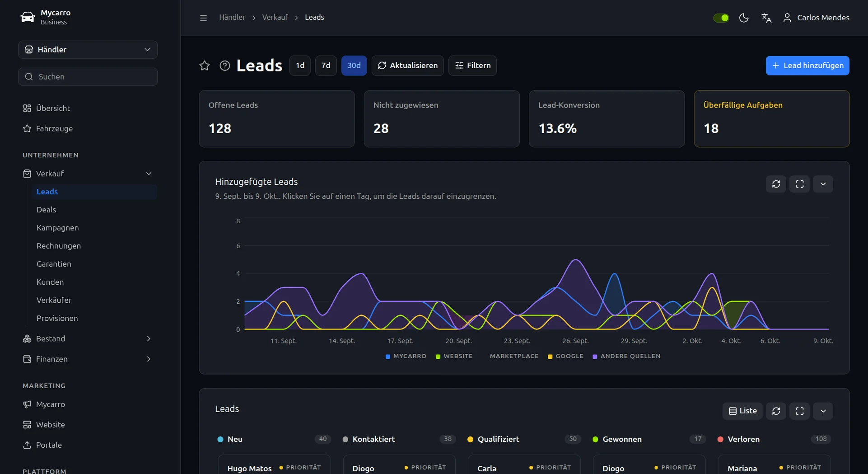Toggle WEBSITE series in chart legend
The height and width of the screenshot is (474, 868).
(x=454, y=357)
